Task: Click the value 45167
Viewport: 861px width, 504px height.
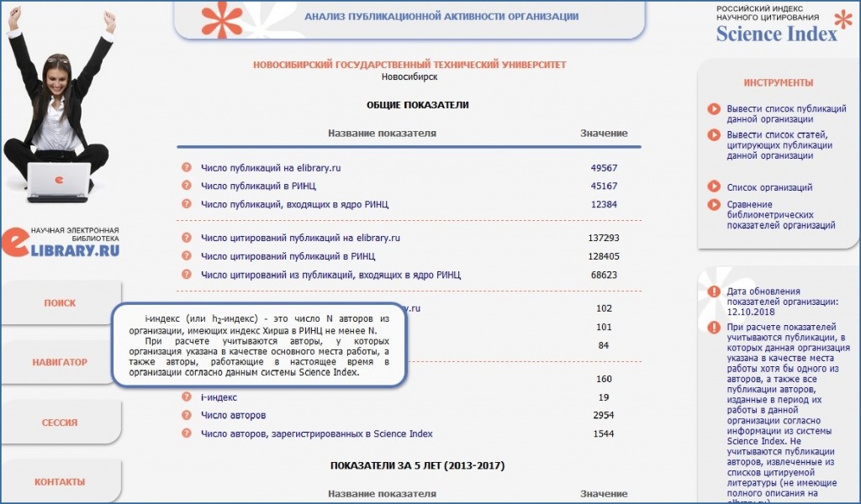Action: click(x=604, y=186)
